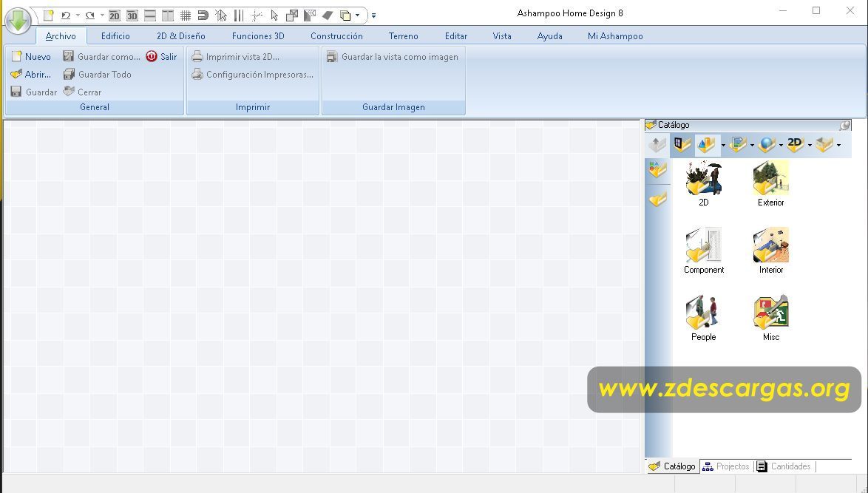Click the vertical parallel lines icon
The width and height of the screenshot is (868, 493).
[x=239, y=16]
